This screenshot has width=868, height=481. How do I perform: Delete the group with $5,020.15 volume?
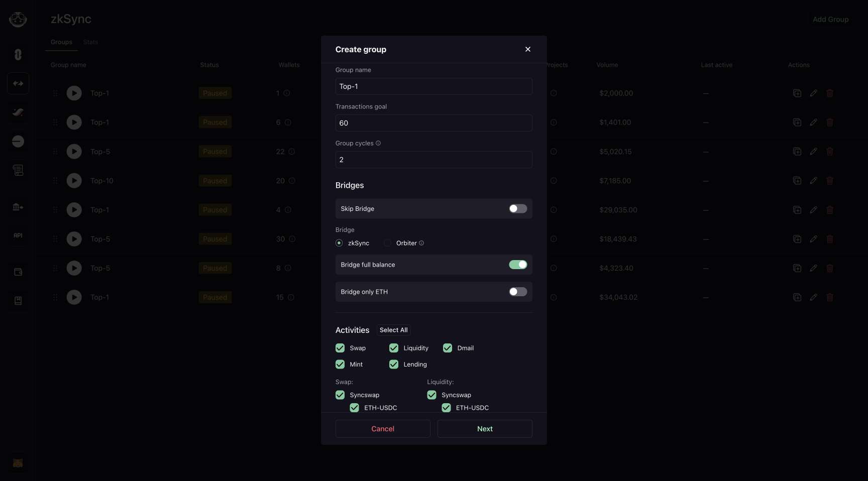click(x=830, y=152)
